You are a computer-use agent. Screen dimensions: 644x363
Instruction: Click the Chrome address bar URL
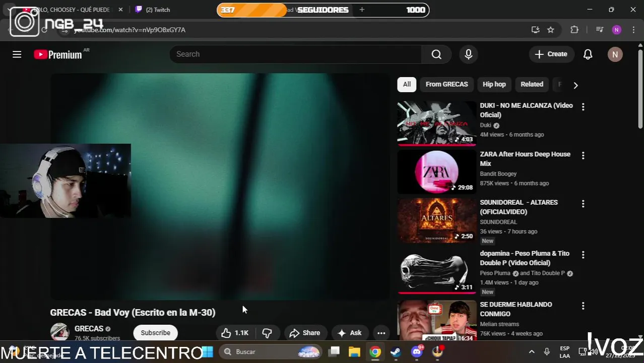(x=130, y=30)
